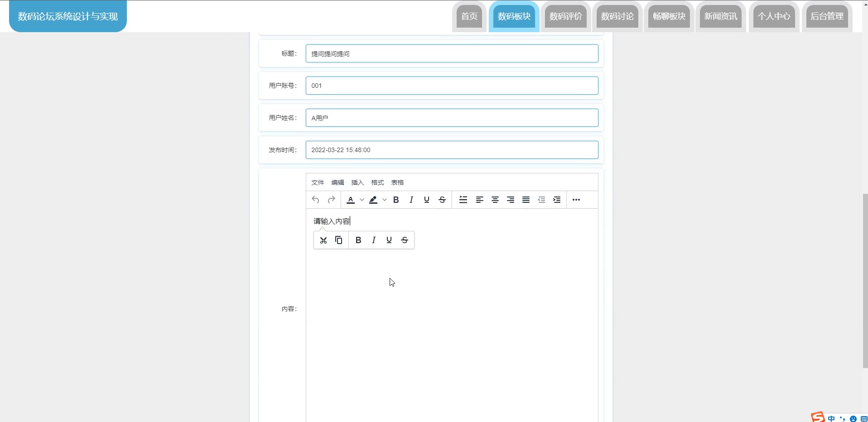Toggle bold in the floating toolbar

pos(358,240)
